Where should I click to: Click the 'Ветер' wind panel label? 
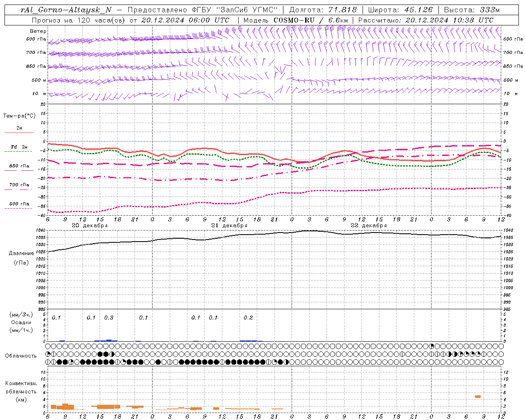(x=38, y=31)
